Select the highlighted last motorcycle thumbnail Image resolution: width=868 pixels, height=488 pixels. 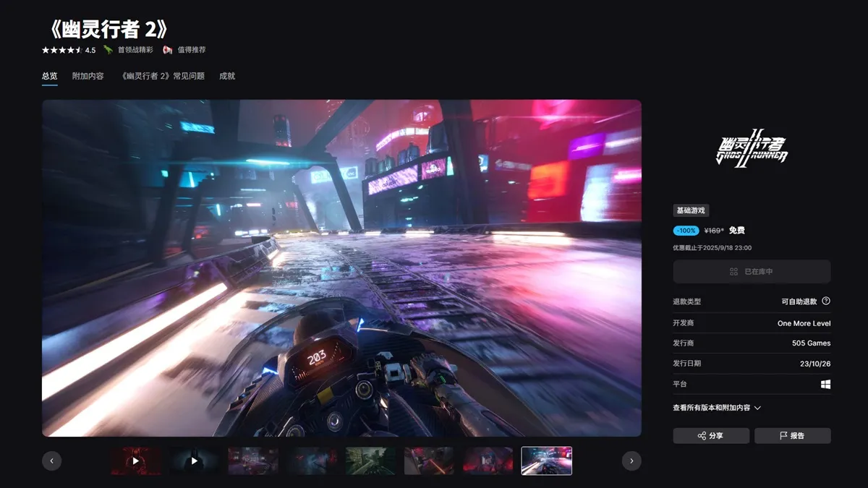[x=547, y=461]
